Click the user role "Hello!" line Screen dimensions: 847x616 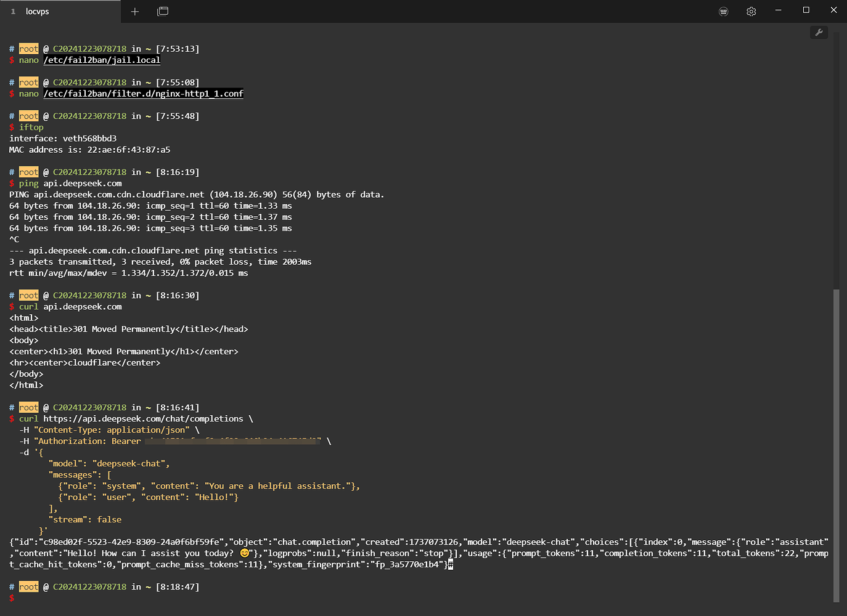(148, 497)
